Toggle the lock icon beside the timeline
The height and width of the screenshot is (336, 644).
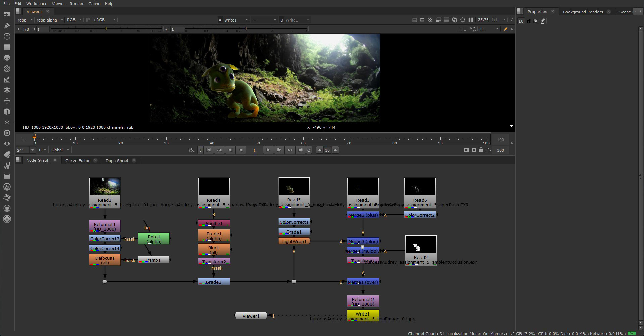(x=481, y=150)
